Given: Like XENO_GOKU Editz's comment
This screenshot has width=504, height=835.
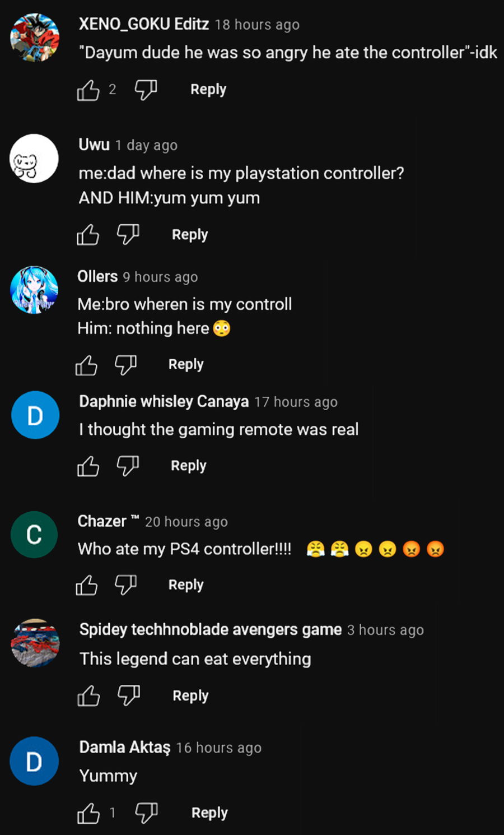Looking at the screenshot, I should [x=88, y=90].
